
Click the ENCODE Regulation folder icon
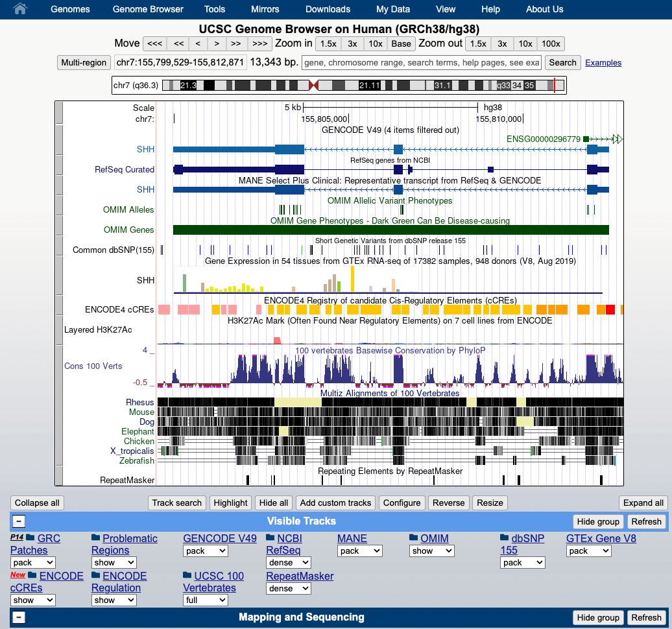[96, 575]
